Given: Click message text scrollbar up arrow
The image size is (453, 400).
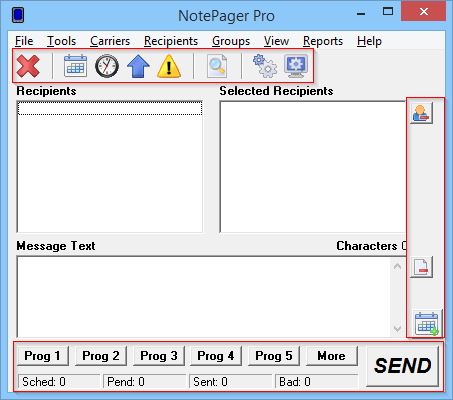Looking at the screenshot, I should (397, 266).
